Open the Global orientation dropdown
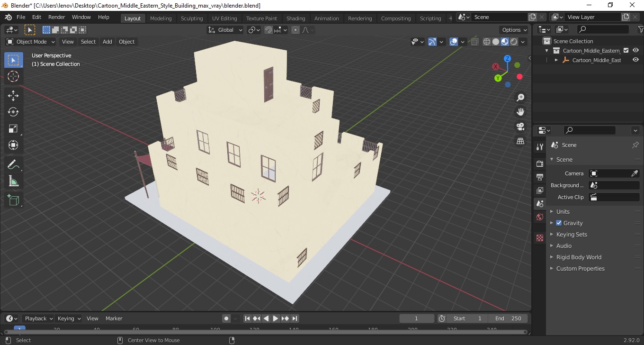644x345 pixels. click(225, 30)
